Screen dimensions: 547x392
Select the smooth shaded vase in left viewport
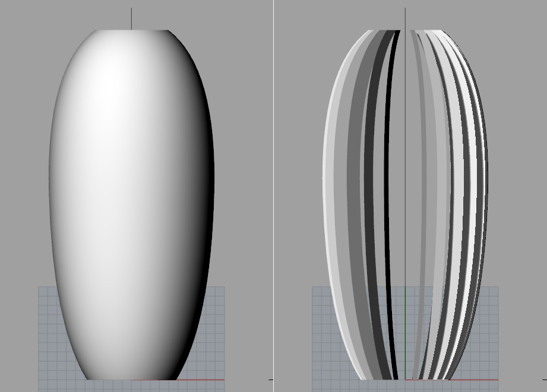click(x=131, y=205)
